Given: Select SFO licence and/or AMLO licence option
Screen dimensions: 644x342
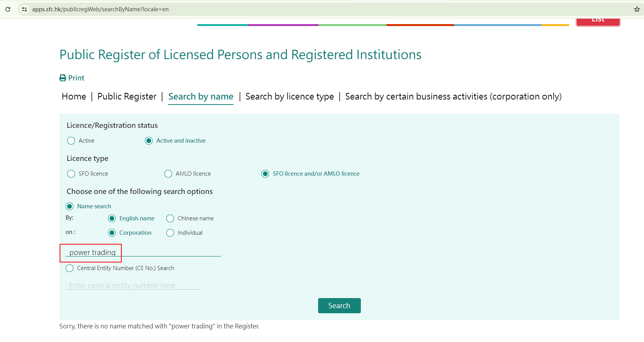Looking at the screenshot, I should coord(265,174).
